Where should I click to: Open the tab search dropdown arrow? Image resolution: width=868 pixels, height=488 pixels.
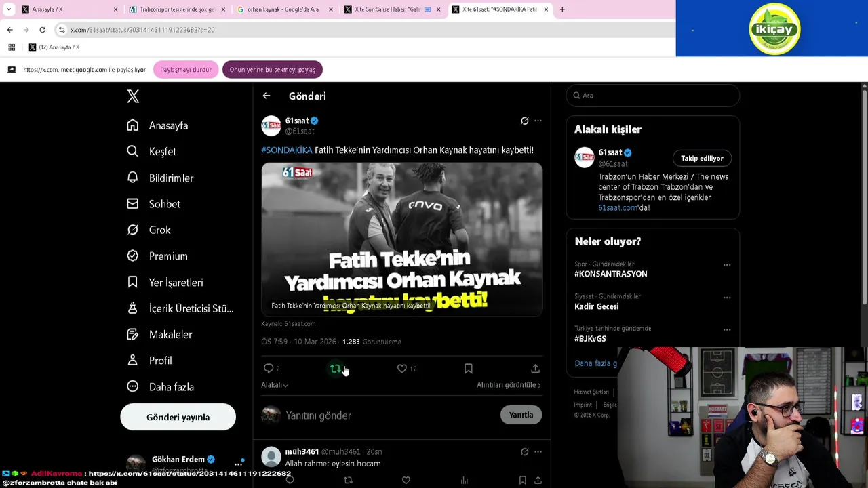[9, 9]
